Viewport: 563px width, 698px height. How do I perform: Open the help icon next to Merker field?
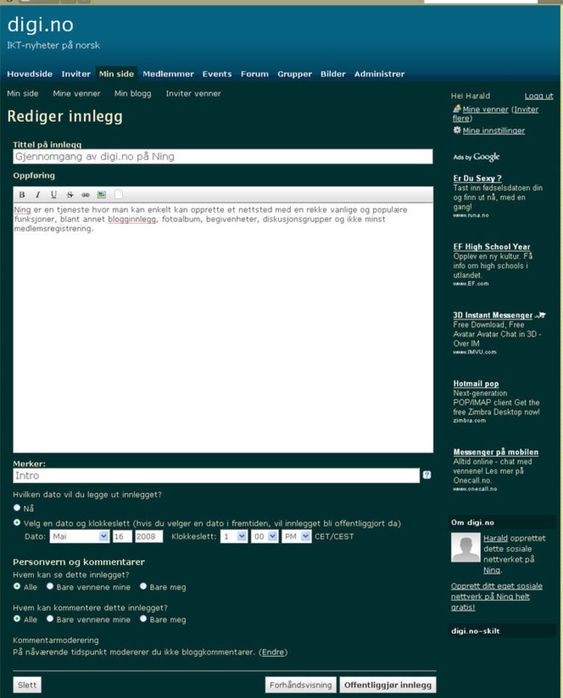[426, 475]
